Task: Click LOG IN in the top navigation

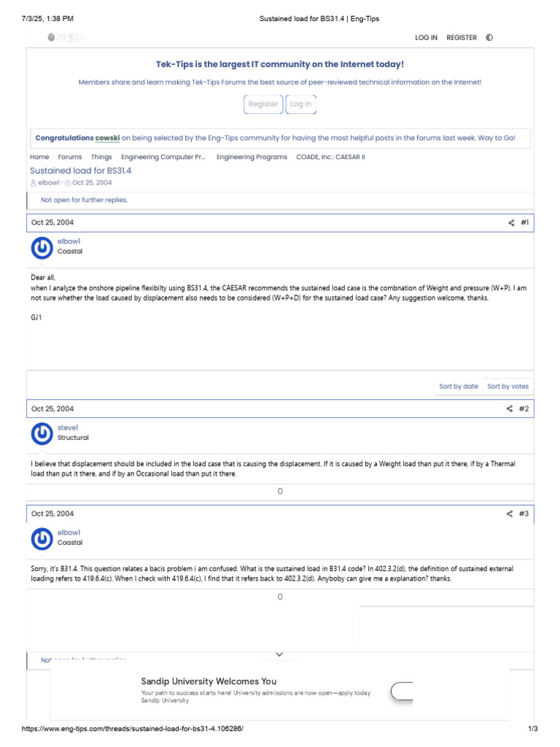Action: pyautogui.click(x=426, y=37)
